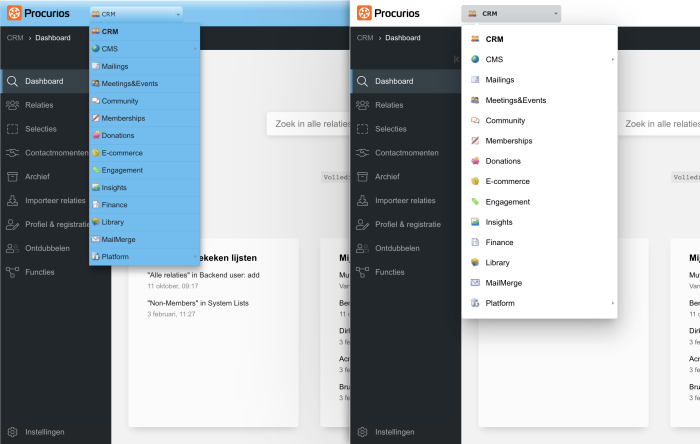Click Importeer relaties icon in left sidebar

(12, 201)
